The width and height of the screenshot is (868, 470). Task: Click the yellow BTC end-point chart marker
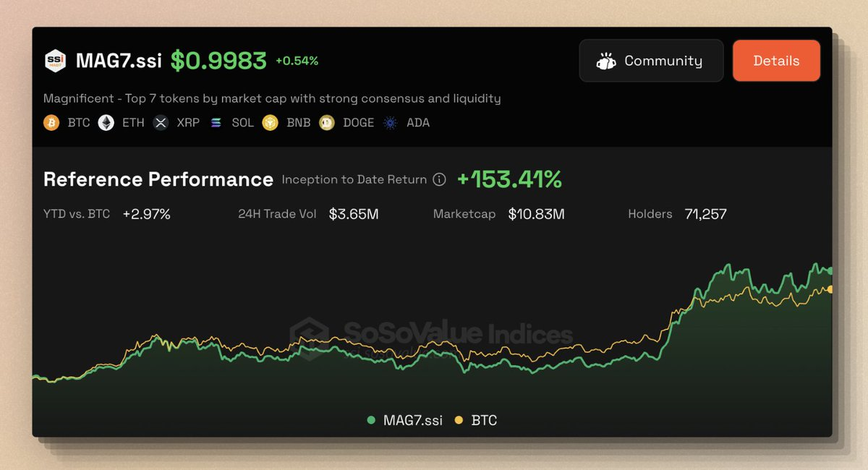(830, 289)
